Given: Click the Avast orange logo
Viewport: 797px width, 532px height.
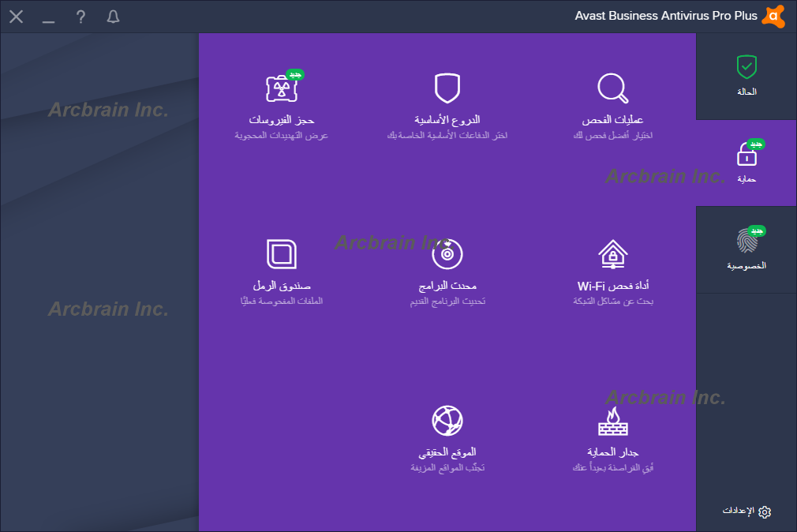Looking at the screenshot, I should [773, 17].
